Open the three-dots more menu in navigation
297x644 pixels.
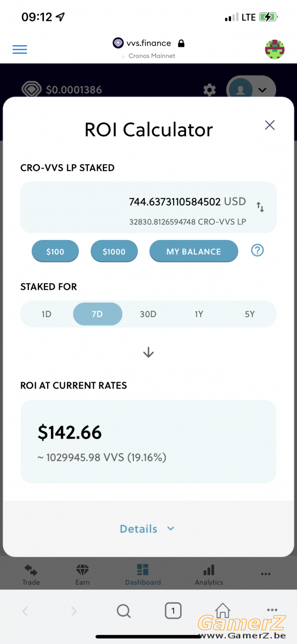265,574
